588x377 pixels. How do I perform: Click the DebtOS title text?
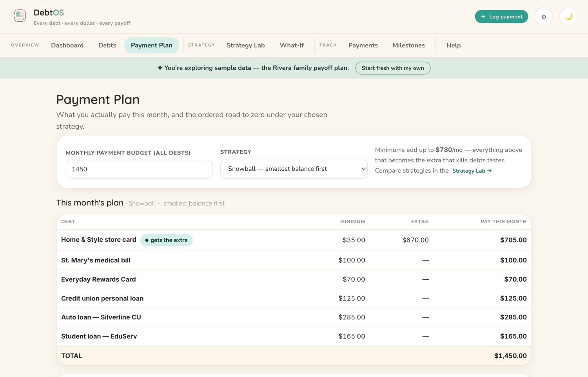click(49, 13)
